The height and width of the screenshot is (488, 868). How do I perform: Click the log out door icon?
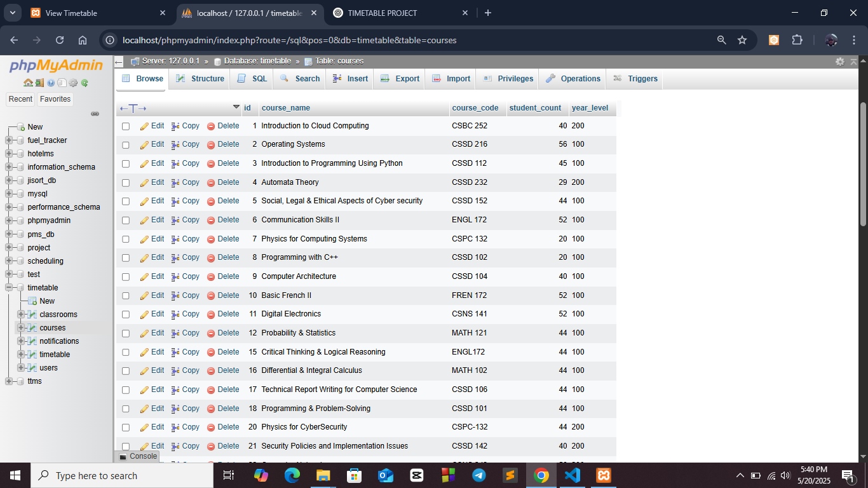39,83
